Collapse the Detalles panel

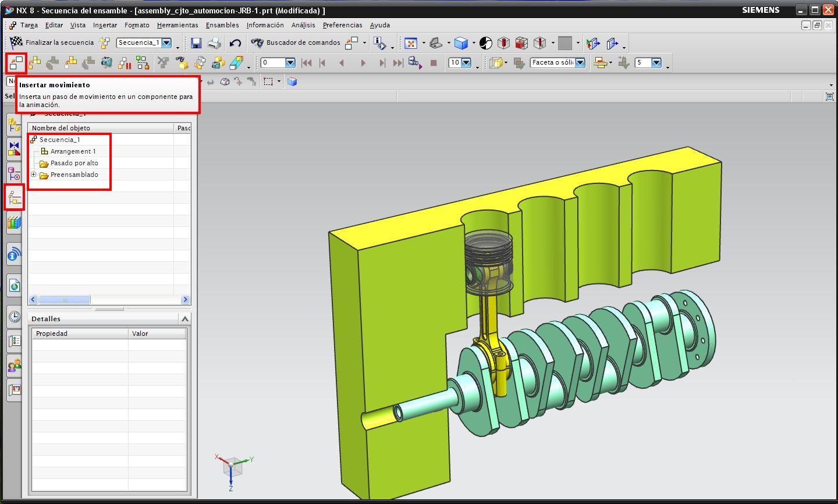coord(185,318)
